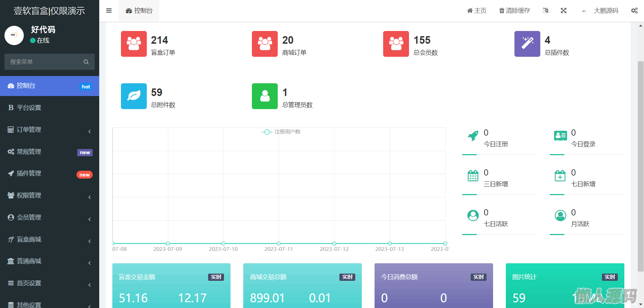This screenshot has height=308, width=644.
Task: Toggle the sidebar with the hamburger icon
Action: pos(109,11)
